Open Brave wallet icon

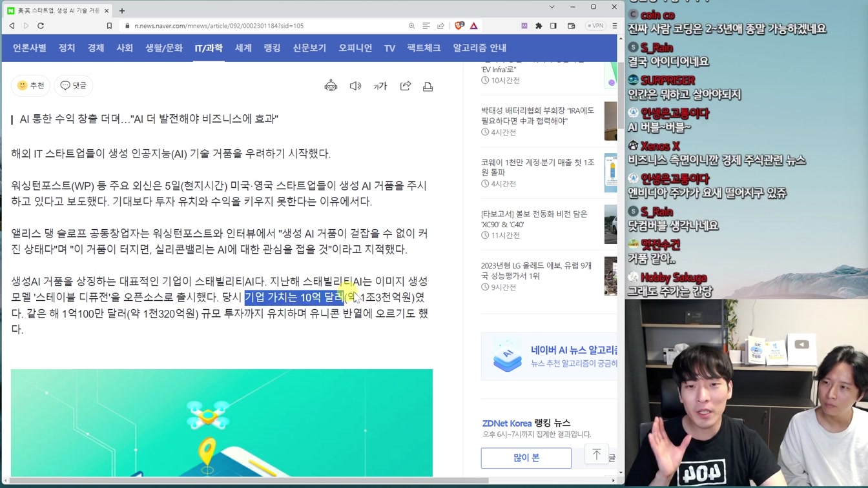click(x=572, y=26)
